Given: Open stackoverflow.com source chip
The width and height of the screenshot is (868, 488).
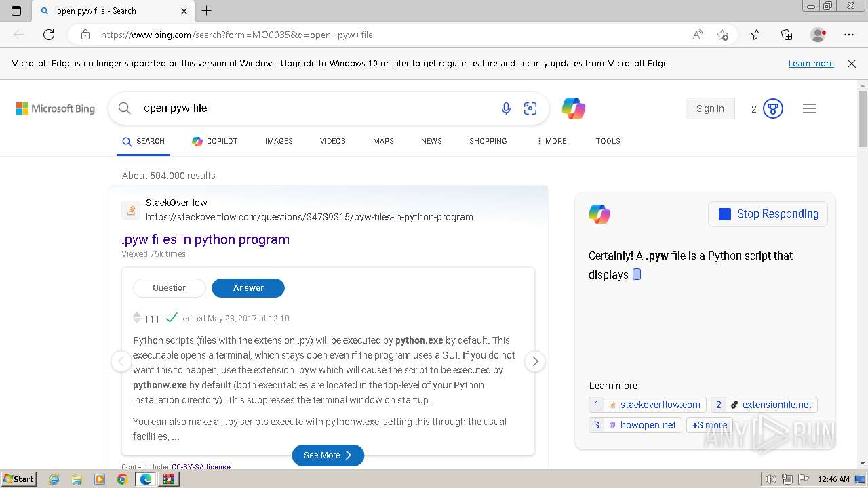Looking at the screenshot, I should 648,405.
